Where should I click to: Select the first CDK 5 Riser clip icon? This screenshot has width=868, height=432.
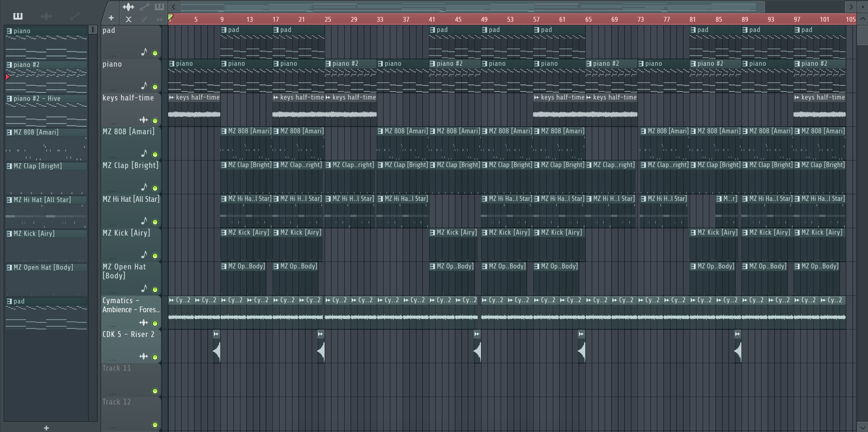point(216,334)
